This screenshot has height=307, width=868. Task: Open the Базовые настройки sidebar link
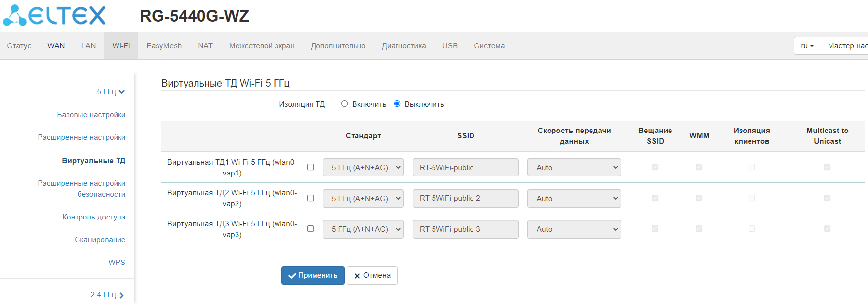tap(91, 115)
